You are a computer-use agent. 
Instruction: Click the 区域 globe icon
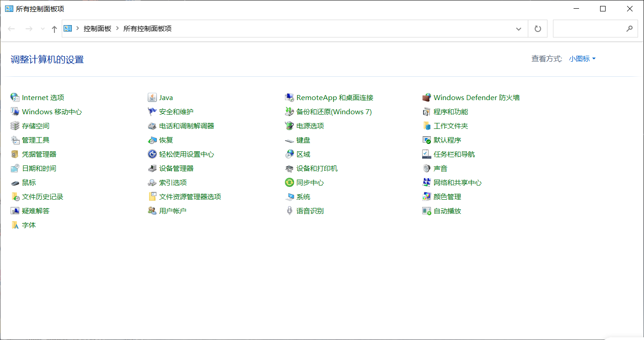point(289,154)
